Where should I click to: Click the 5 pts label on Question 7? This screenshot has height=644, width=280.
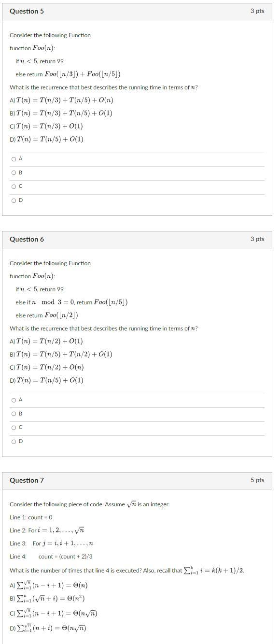tap(256, 480)
